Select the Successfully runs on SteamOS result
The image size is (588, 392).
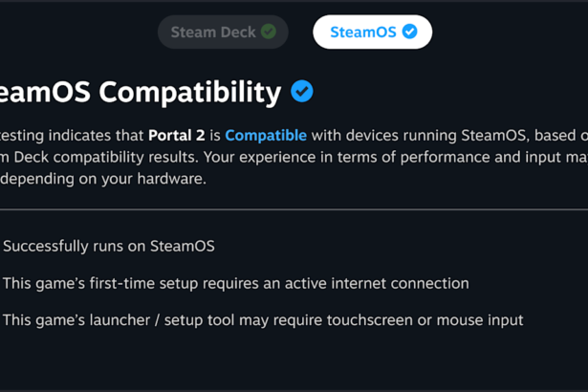click(109, 247)
